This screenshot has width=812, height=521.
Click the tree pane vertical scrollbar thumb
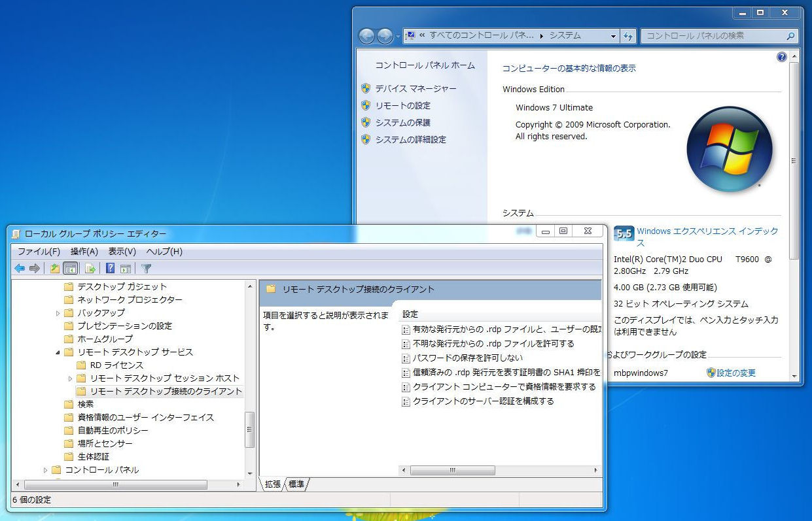click(249, 430)
